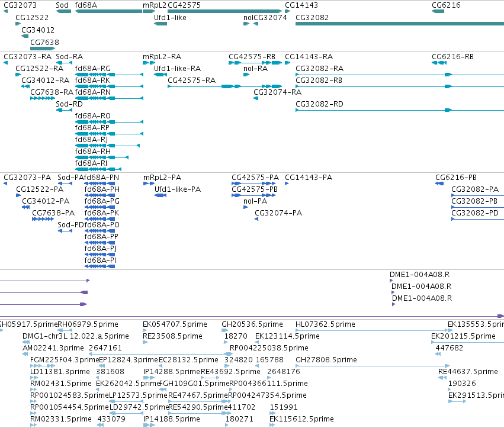The image size is (504, 428).
Task: Click the mRpL2 gene label
Action: [x=155, y=5]
